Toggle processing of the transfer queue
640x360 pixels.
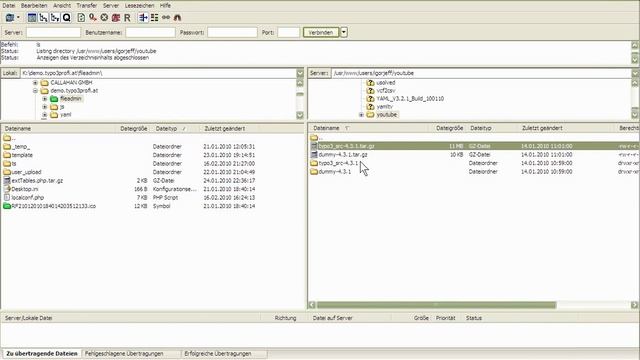click(93, 18)
